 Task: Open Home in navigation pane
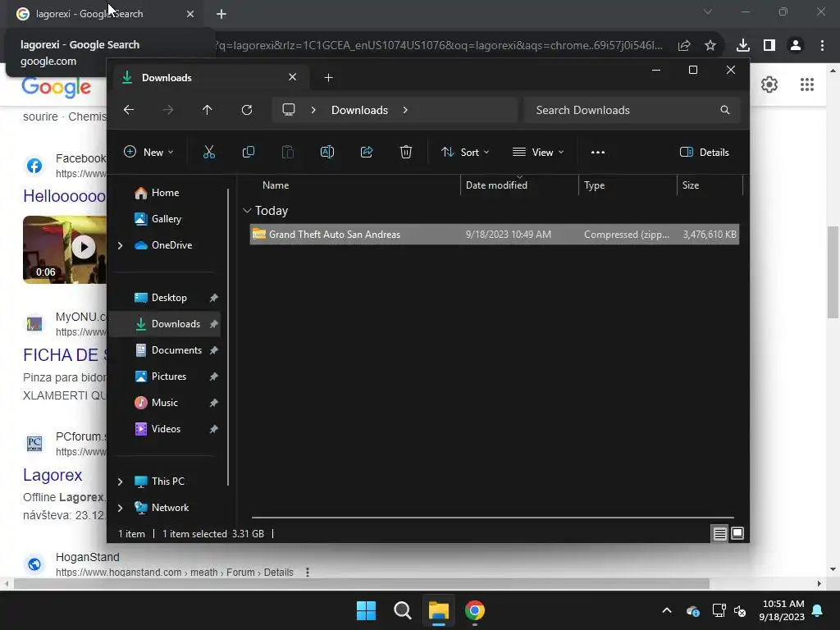click(165, 193)
